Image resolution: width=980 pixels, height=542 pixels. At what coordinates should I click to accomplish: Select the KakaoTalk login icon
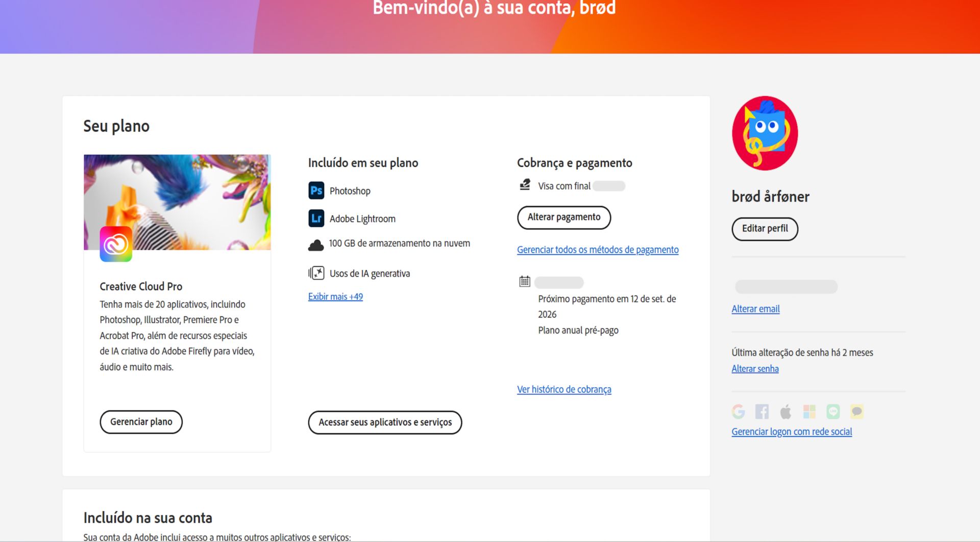click(x=856, y=412)
